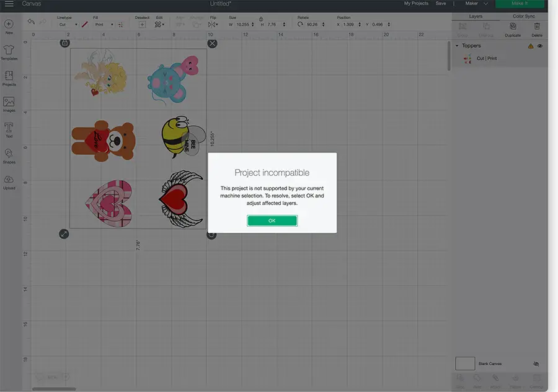558x392 pixels.
Task: Duplicate the selected layer
Action: point(513,30)
